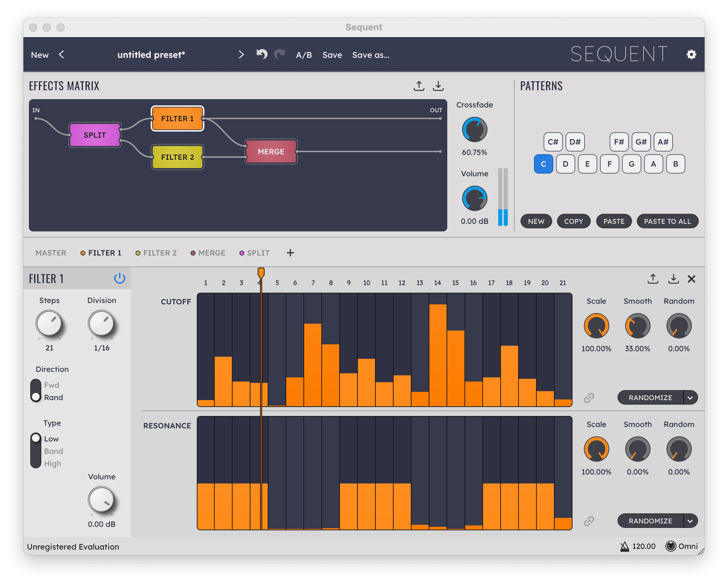728x584 pixels.
Task: Select pattern E
Action: (x=587, y=164)
